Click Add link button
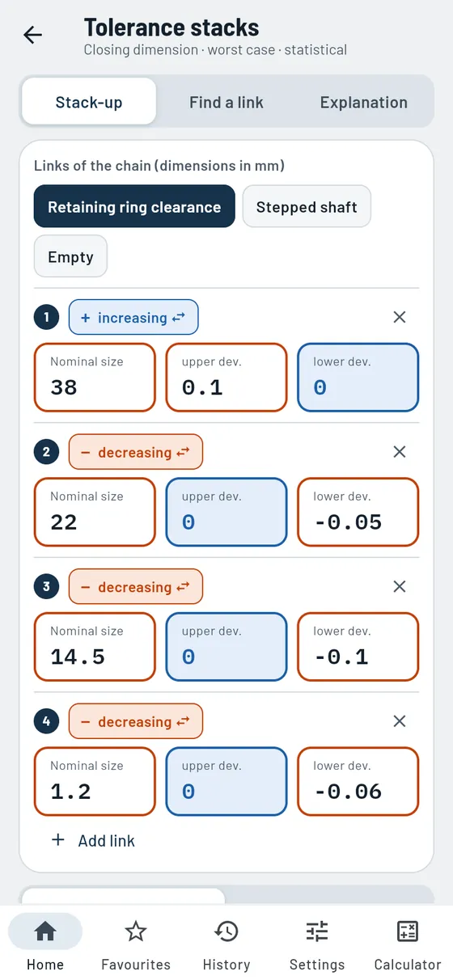This screenshot has height=980, width=453. click(93, 841)
